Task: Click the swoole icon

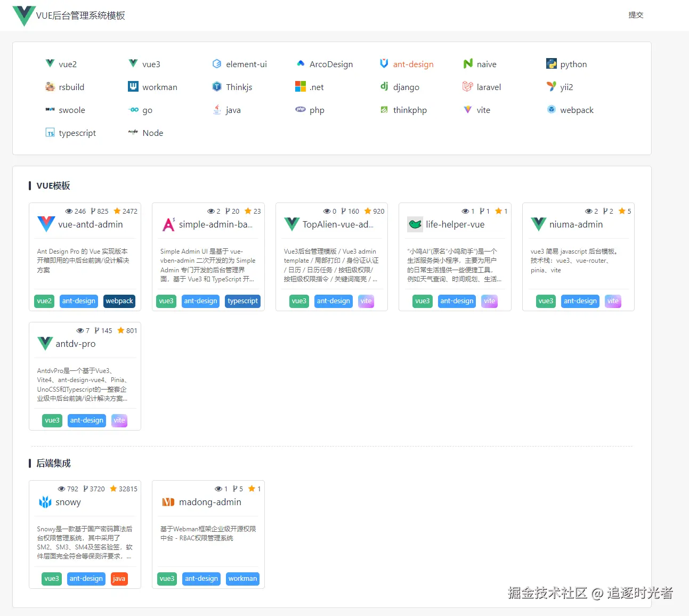Action: tap(50, 109)
